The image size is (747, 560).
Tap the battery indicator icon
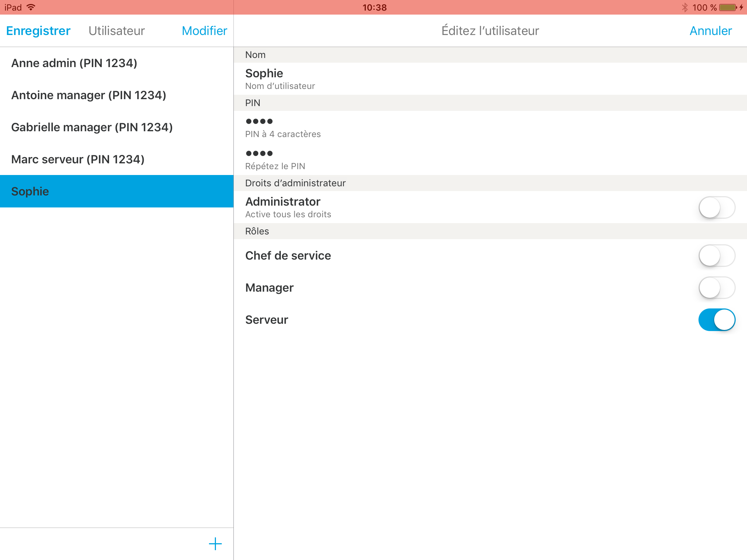click(728, 7)
